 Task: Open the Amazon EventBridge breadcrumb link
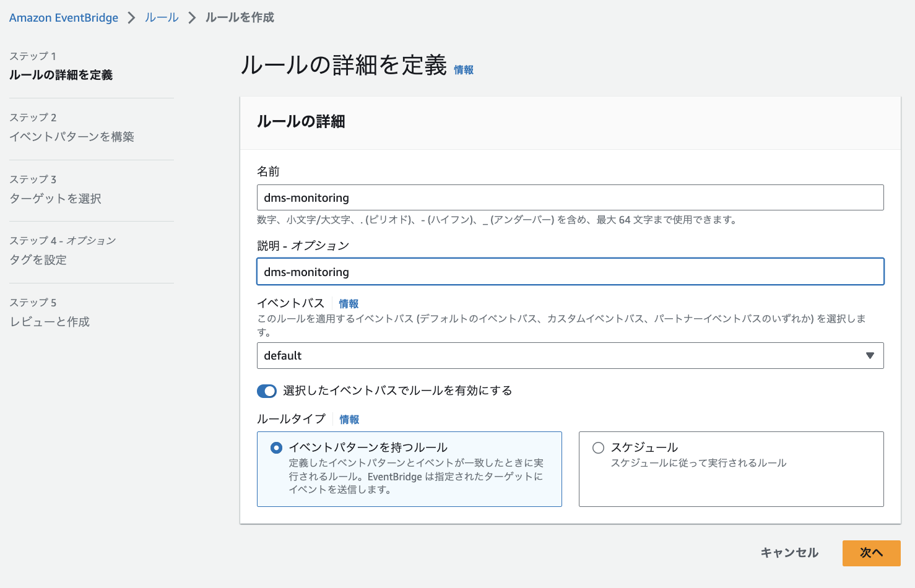64,18
